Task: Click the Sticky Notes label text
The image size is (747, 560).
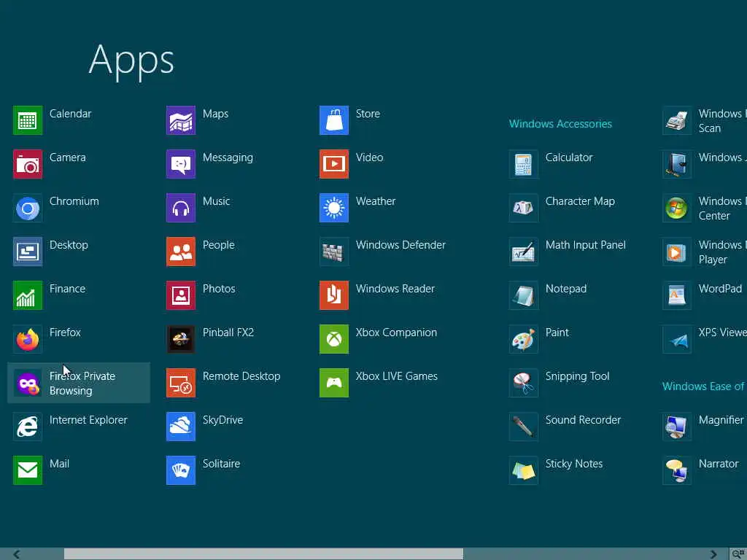Action: click(x=574, y=464)
